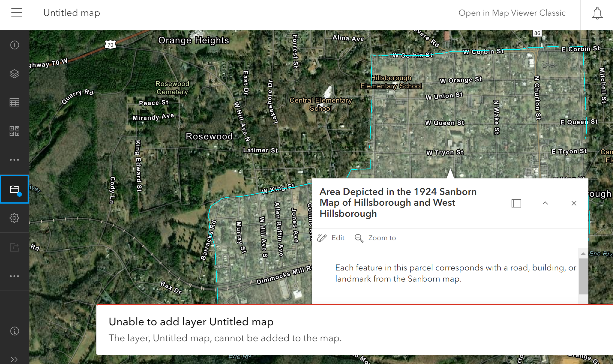This screenshot has width=613, height=364.
Task: Dock the popup to the side
Action: coord(516,203)
